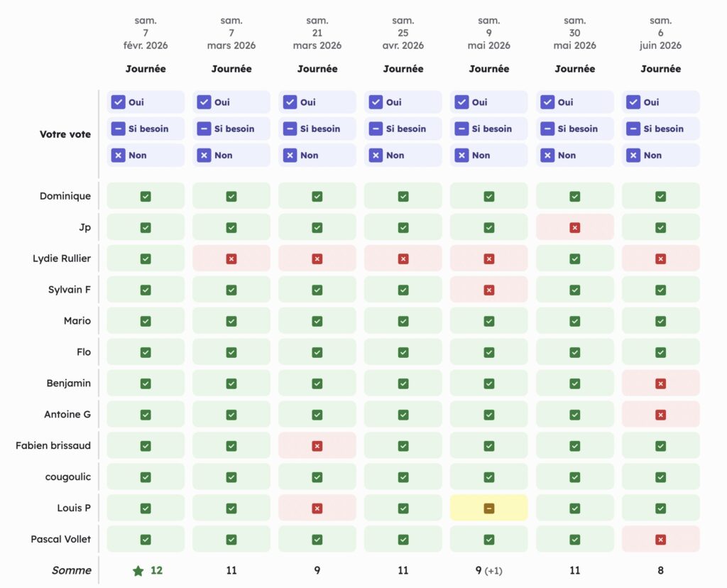The width and height of the screenshot is (727, 588).
Task: Click Sylvain F's red X for 9 mai
Action: [x=489, y=290]
